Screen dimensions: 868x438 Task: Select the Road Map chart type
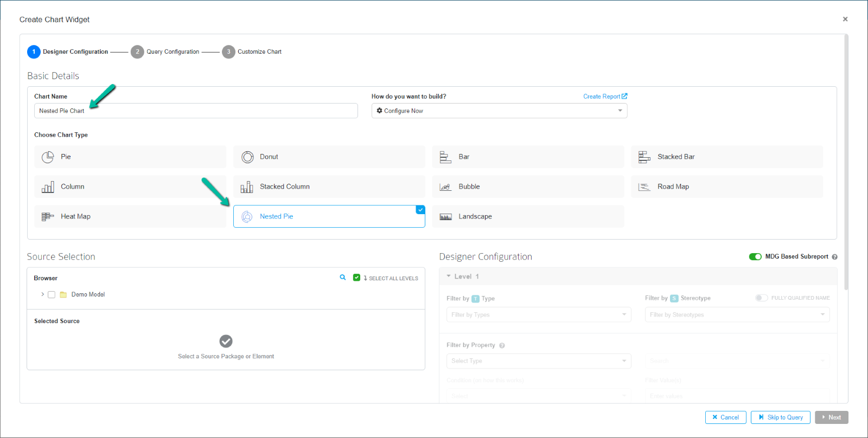[x=727, y=186]
